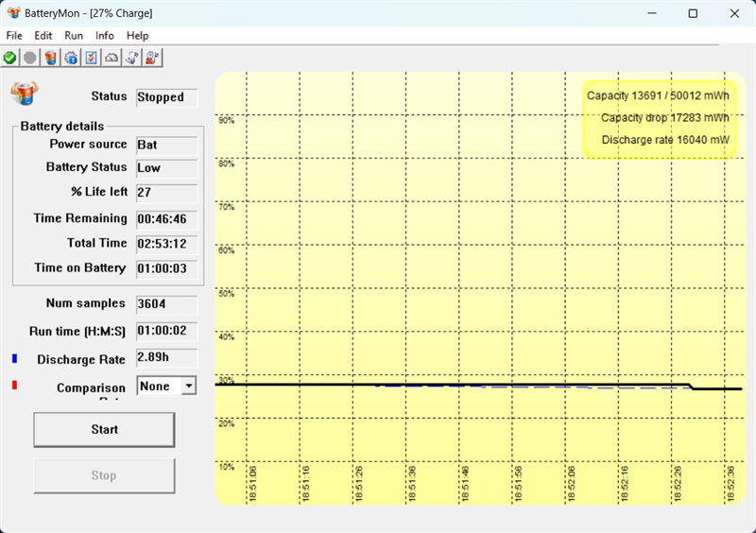756x533 pixels.
Task: Click the green checkmark start toolbar icon
Action: coord(10,58)
